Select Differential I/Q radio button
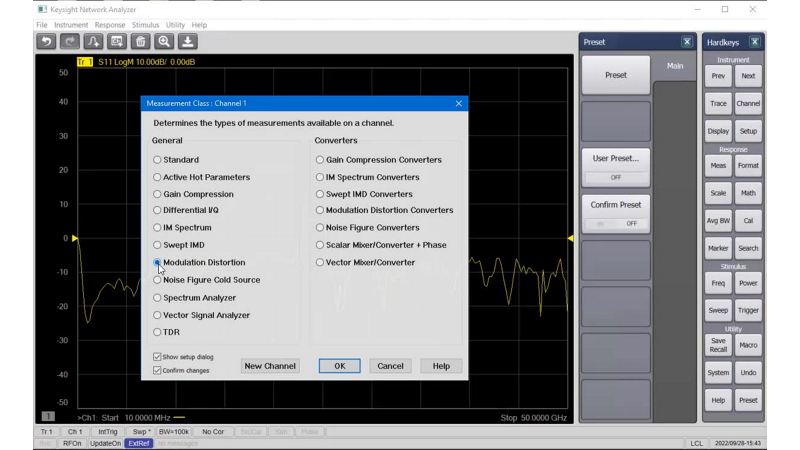 coord(157,210)
